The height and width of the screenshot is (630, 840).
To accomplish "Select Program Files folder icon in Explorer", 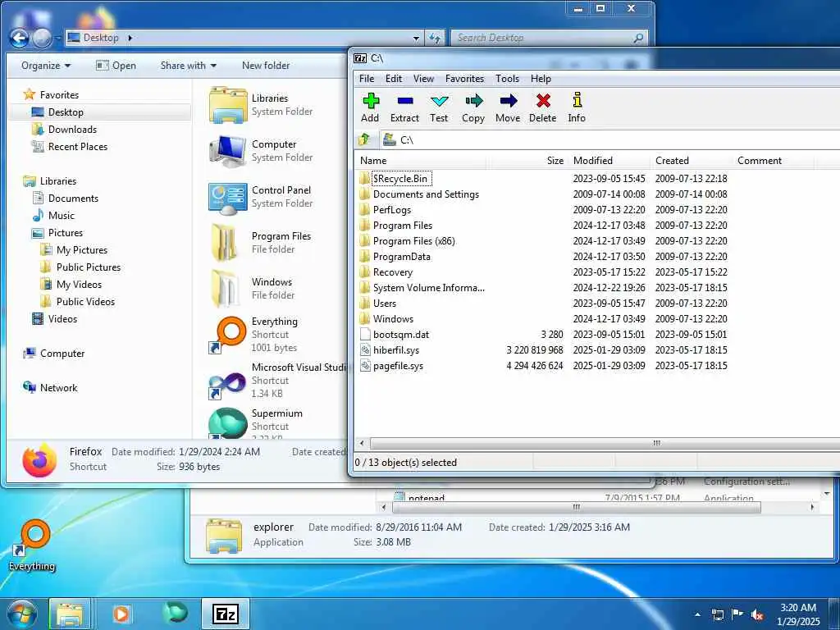I will tap(226, 243).
